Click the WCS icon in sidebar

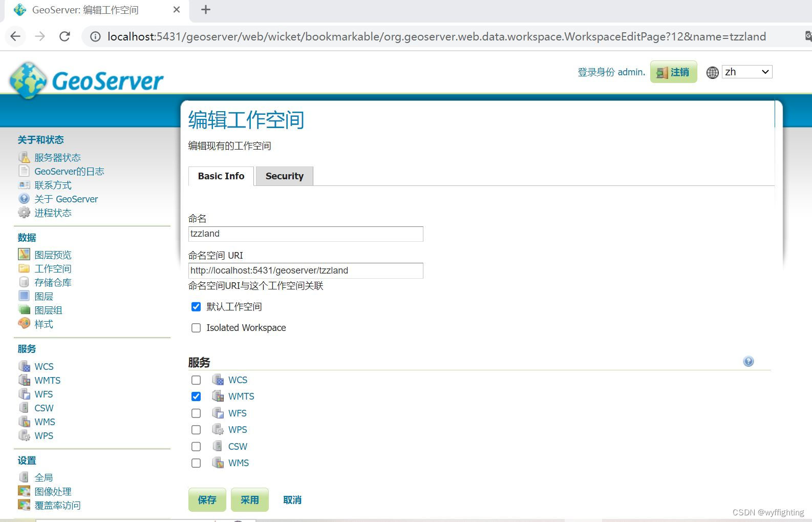(24, 366)
